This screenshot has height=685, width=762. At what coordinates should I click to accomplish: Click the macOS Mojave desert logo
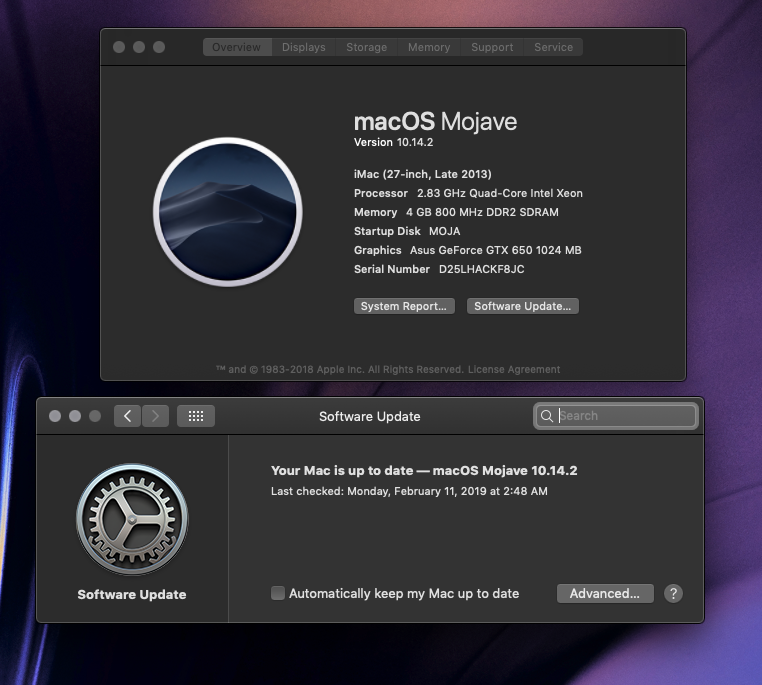tap(228, 212)
